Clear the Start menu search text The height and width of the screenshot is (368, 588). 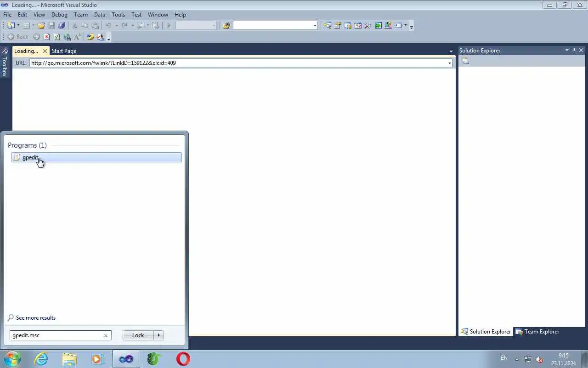click(106, 335)
